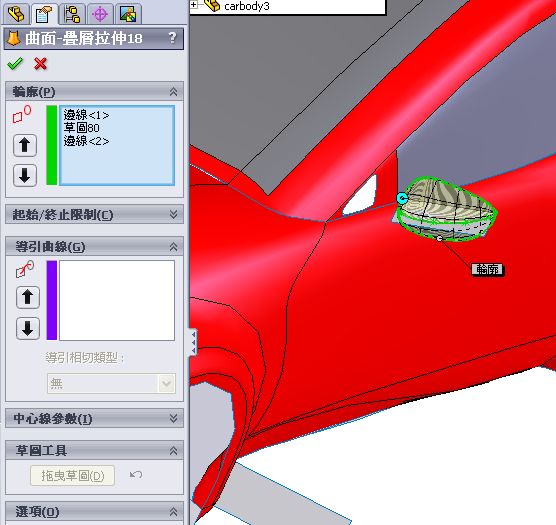Click the help question mark of 曲面-疊層拉伸18
Image resolution: width=556 pixels, height=525 pixels.
(172, 38)
